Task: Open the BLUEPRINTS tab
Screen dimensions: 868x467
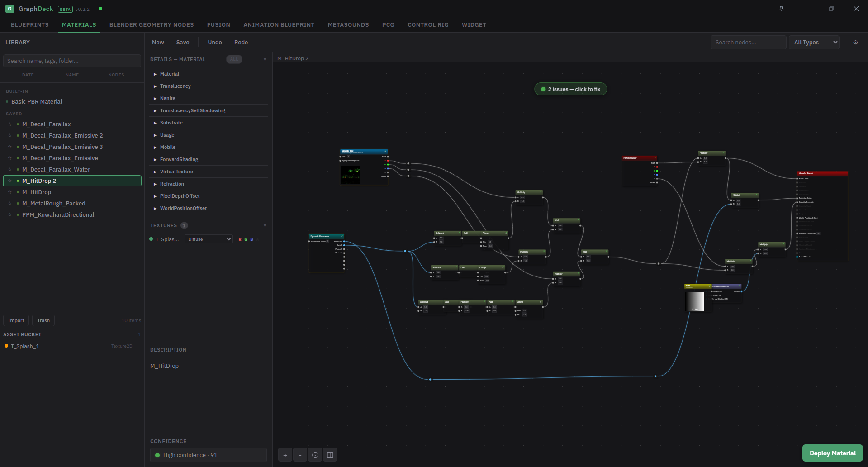Action: click(x=29, y=25)
